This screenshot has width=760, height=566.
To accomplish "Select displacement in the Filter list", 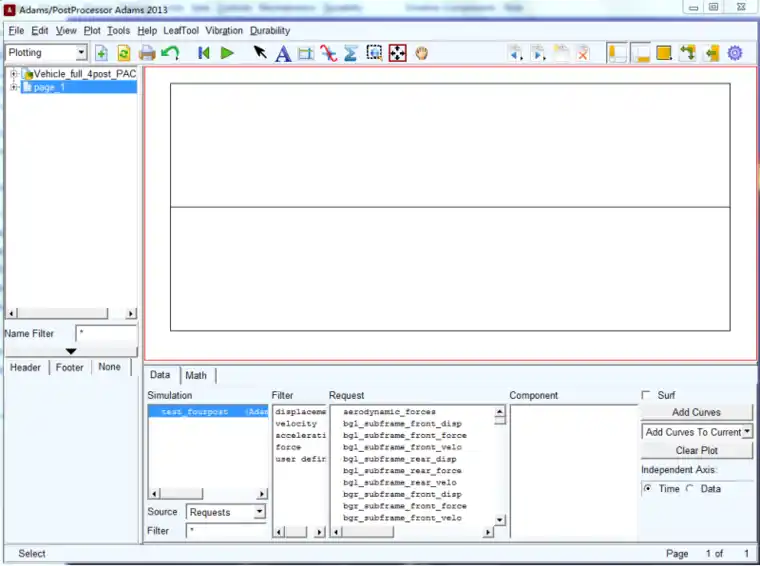I will click(300, 411).
